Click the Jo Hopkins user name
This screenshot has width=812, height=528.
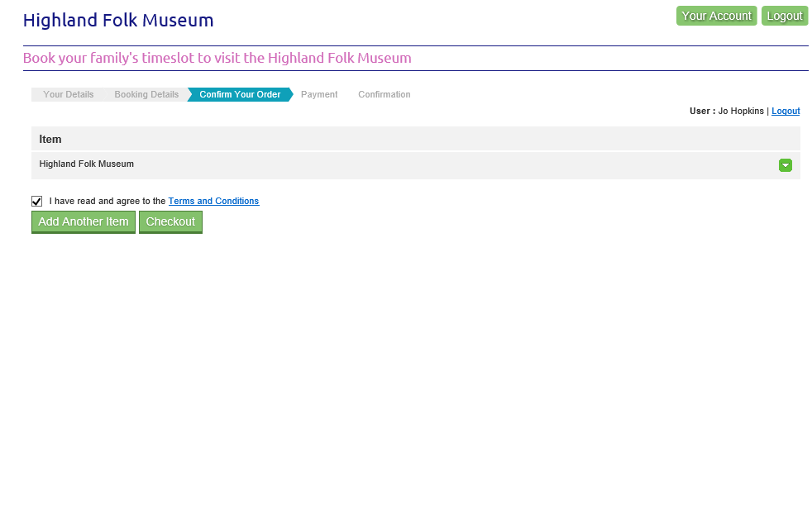(x=741, y=111)
